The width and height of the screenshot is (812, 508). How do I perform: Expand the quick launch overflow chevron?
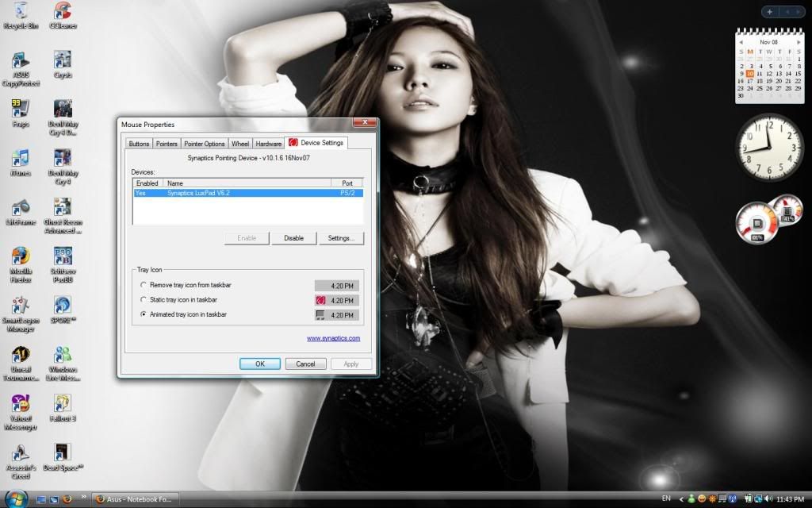[x=83, y=497]
